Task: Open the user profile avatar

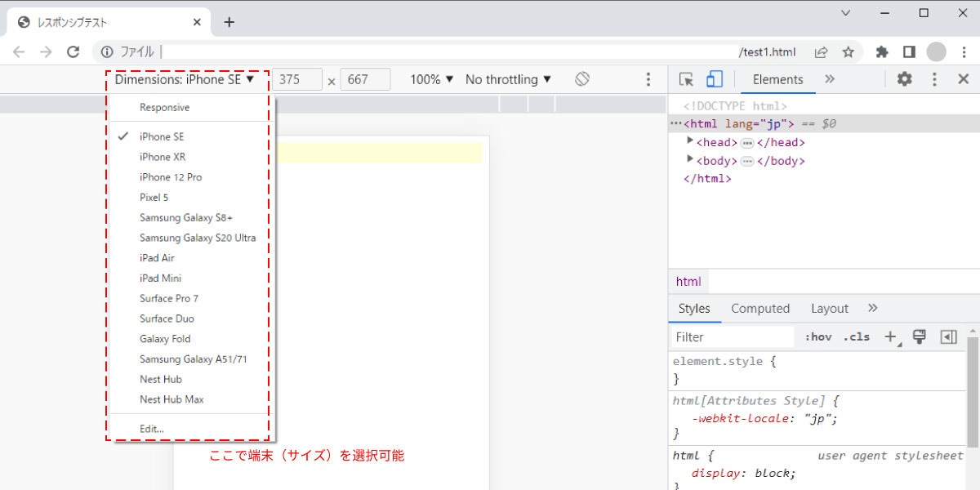Action: (936, 51)
